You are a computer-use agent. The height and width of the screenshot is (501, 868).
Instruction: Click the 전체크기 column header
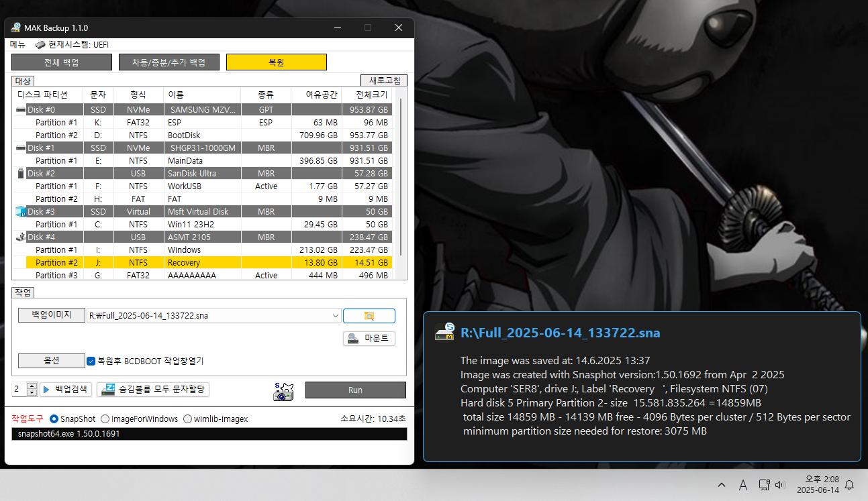pyautogui.click(x=367, y=95)
